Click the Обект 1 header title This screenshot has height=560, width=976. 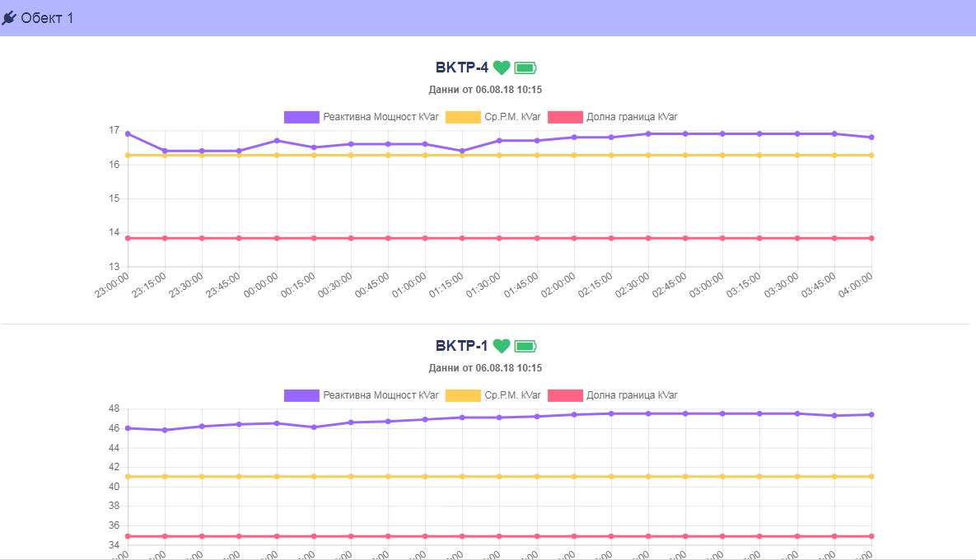point(47,18)
